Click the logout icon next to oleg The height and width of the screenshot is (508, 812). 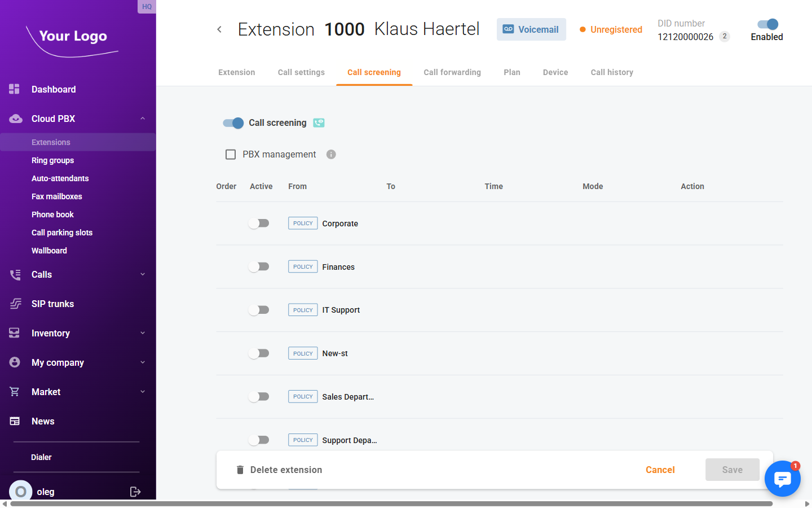tap(135, 492)
